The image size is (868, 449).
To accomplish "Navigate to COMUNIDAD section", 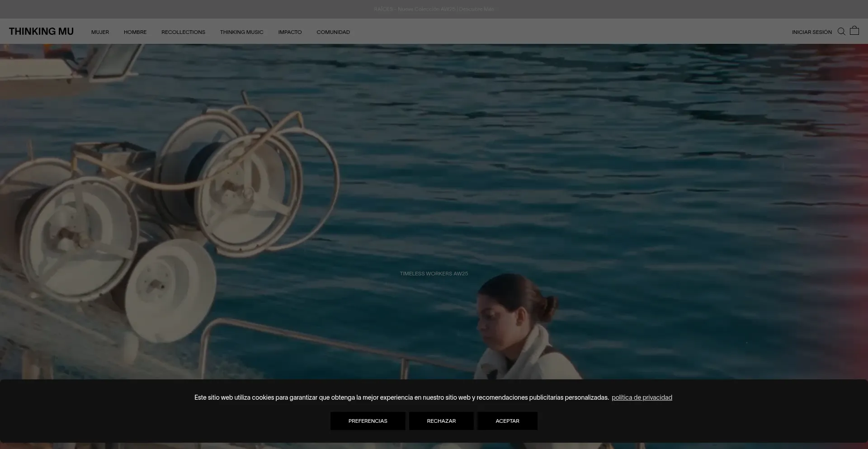I will [333, 32].
